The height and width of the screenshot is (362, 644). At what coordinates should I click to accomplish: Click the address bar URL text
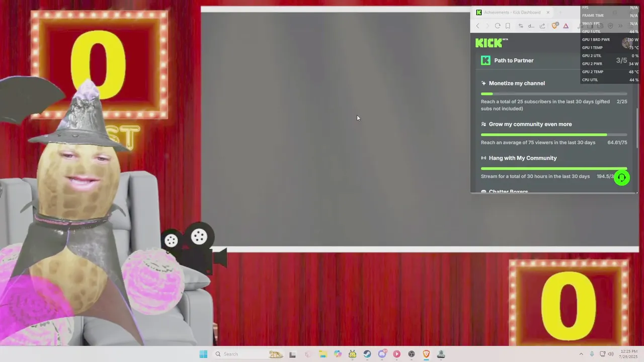[x=531, y=26]
